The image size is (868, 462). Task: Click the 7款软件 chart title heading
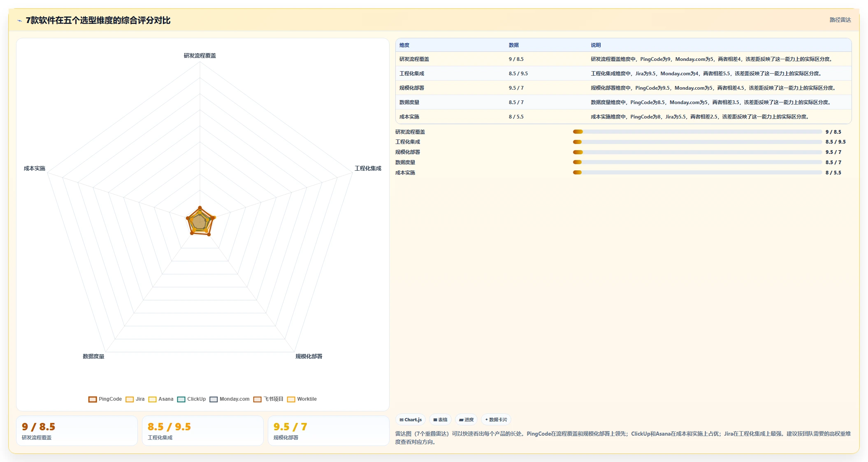coord(98,21)
